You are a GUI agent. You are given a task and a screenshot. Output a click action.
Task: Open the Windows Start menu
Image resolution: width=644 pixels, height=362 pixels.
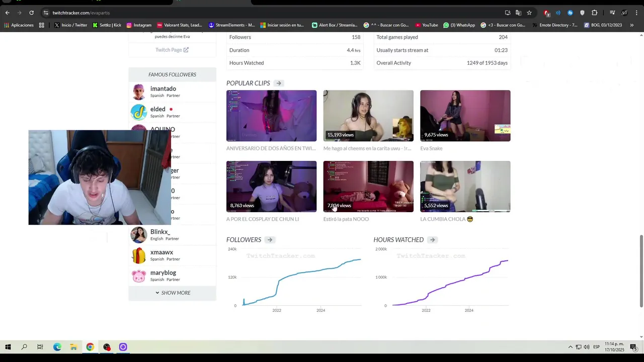point(8,347)
